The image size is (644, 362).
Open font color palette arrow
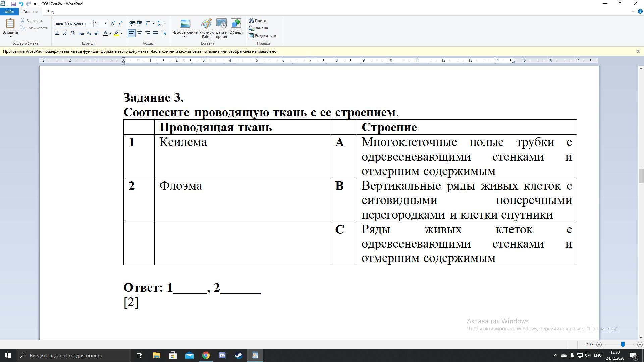coord(110,33)
